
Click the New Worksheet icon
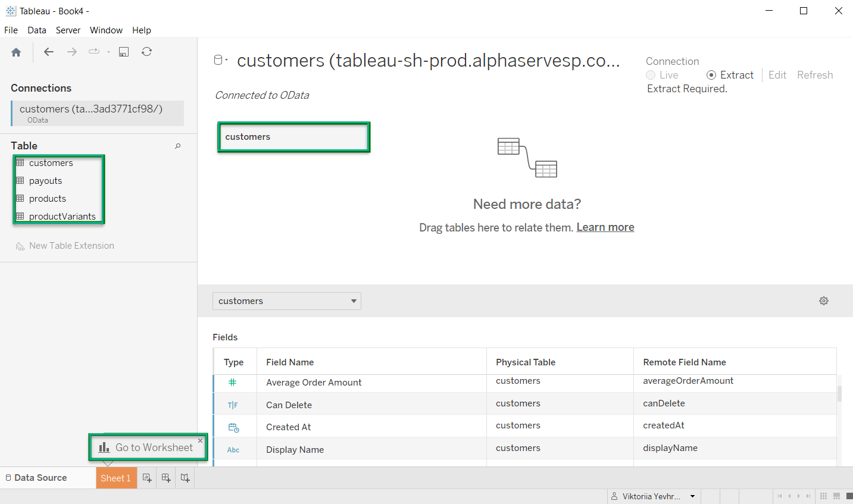pos(147,478)
